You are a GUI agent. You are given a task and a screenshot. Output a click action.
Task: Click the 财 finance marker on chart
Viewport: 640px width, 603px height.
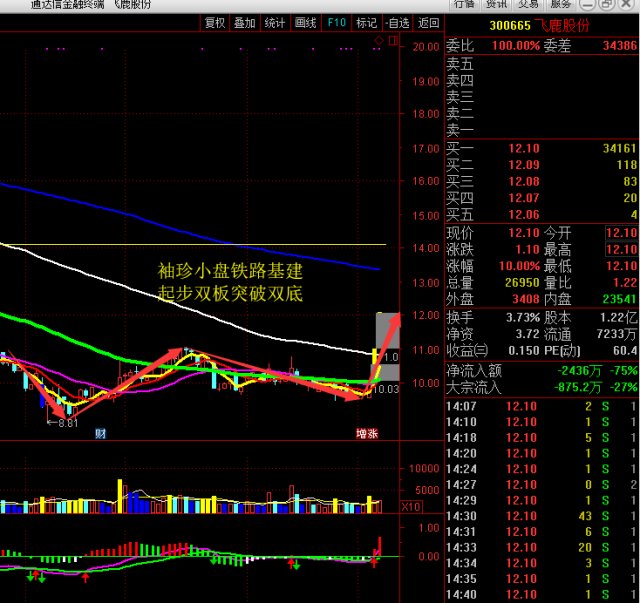[x=100, y=433]
